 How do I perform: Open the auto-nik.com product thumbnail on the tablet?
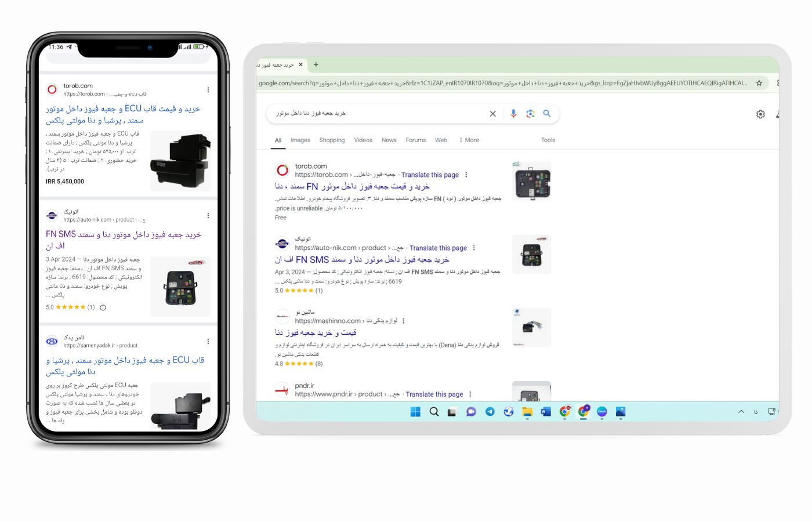coord(532,254)
